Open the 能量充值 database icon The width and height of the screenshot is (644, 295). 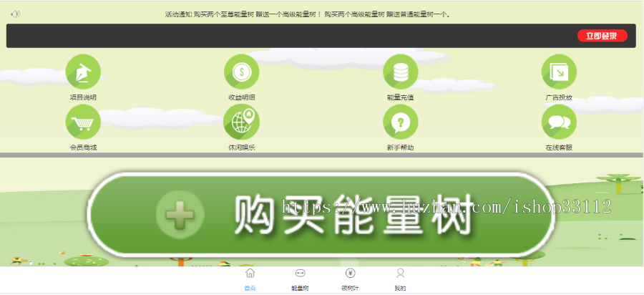[401, 72]
